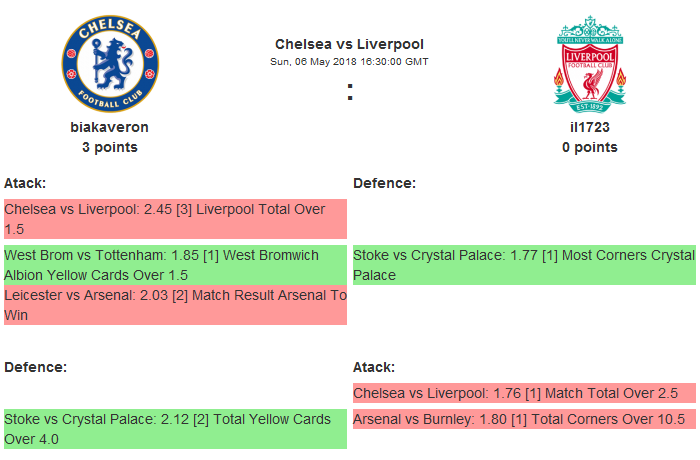Select the Match Total Over 2.5 bet
The height and width of the screenshot is (460, 700).
[x=524, y=393]
